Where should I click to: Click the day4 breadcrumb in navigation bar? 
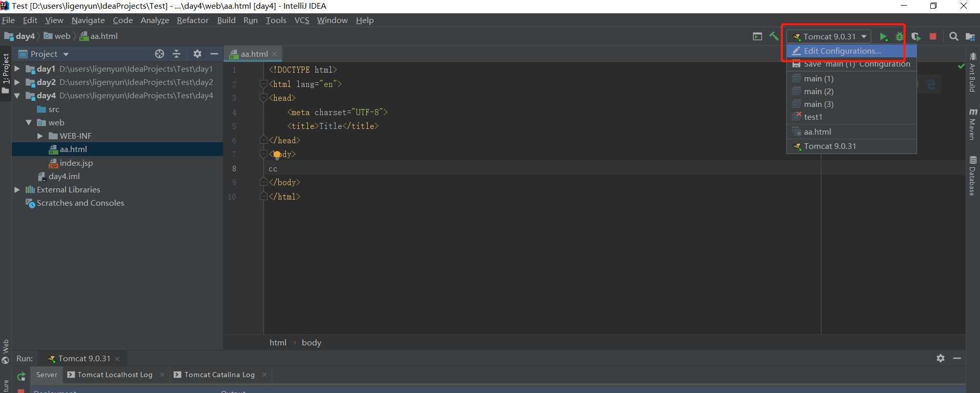(20, 36)
